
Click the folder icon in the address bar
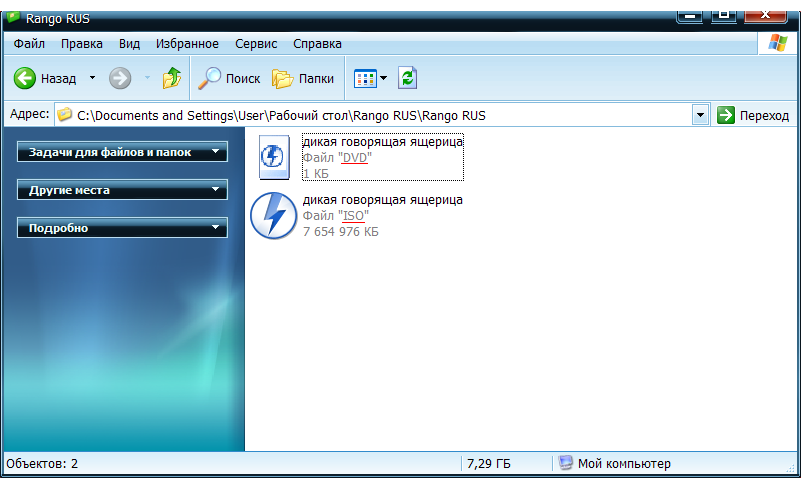[x=64, y=114]
